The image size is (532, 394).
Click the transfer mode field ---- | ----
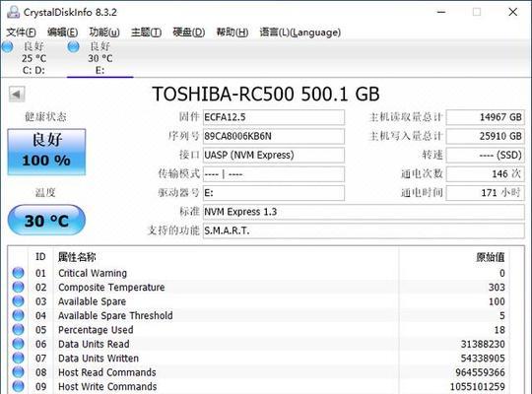coord(274,174)
